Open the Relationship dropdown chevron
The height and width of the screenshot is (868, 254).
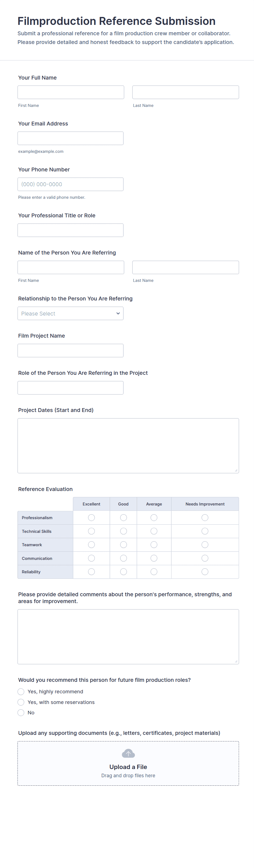click(x=118, y=313)
